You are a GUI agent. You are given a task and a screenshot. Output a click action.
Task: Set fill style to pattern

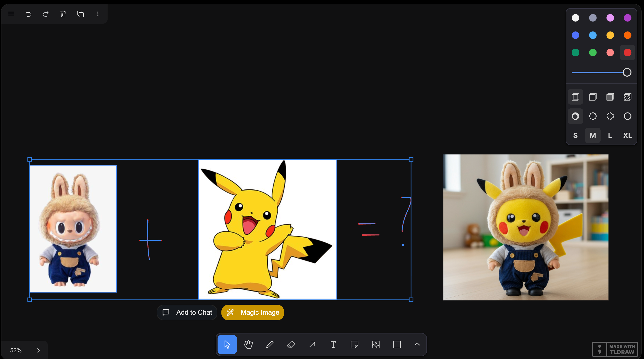click(628, 97)
